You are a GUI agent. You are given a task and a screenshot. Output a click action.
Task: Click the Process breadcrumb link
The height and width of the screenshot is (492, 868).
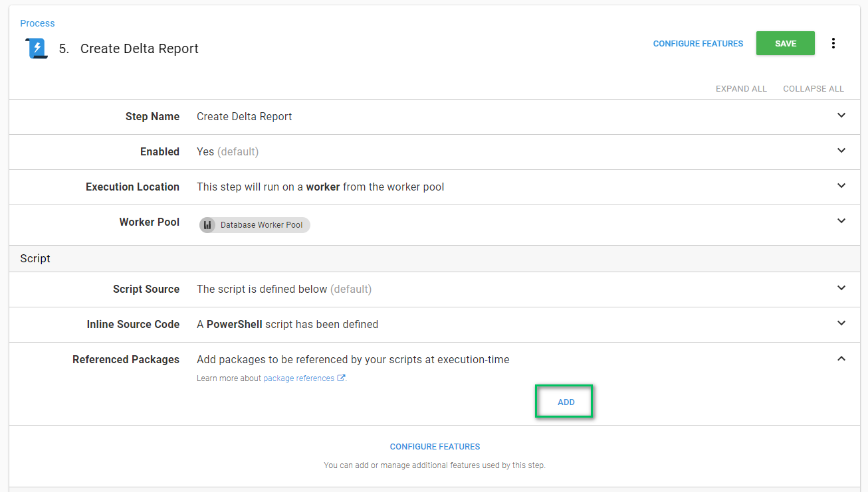click(37, 23)
